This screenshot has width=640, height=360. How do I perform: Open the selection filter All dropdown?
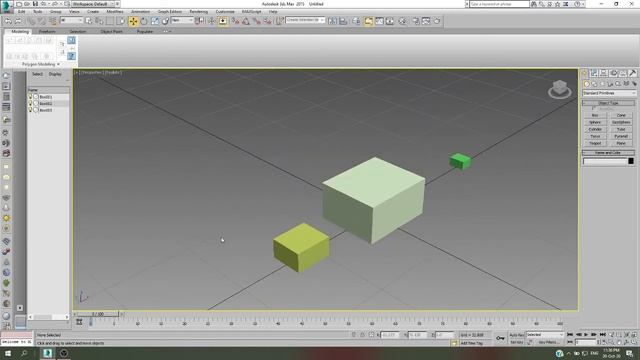coord(71,20)
